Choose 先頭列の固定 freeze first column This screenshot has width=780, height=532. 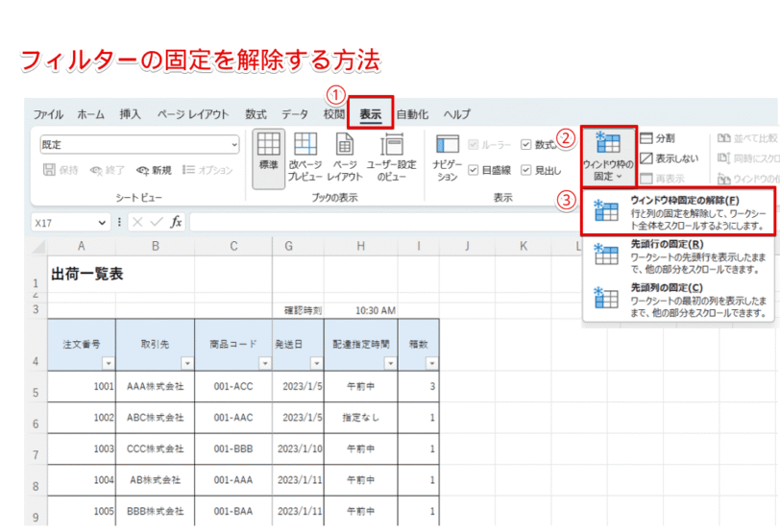(x=678, y=300)
